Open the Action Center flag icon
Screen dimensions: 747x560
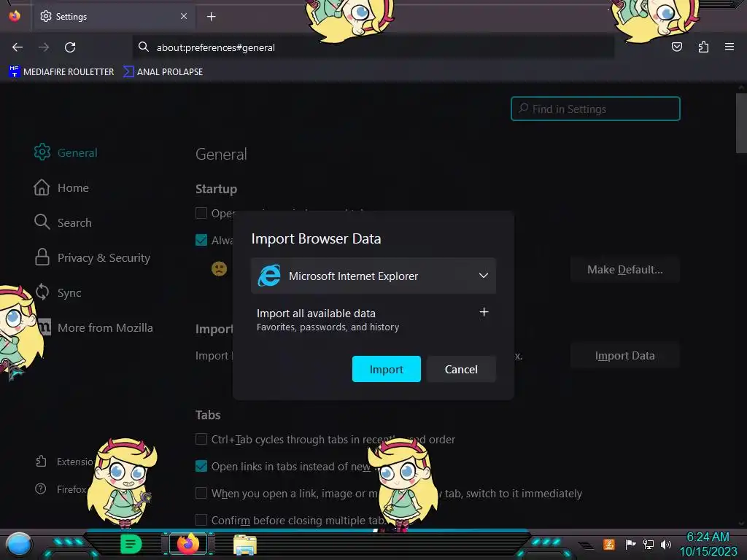pos(630,544)
